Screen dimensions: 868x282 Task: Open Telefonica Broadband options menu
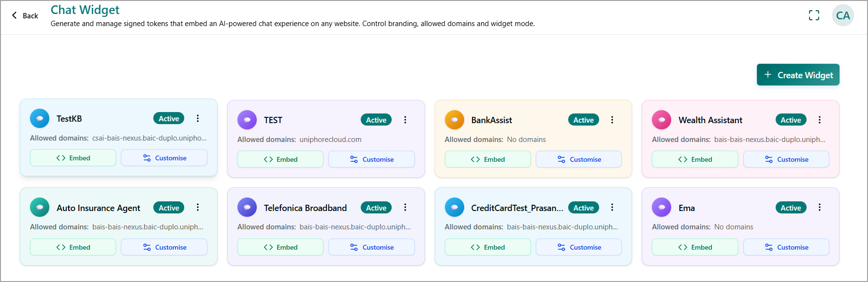point(405,207)
